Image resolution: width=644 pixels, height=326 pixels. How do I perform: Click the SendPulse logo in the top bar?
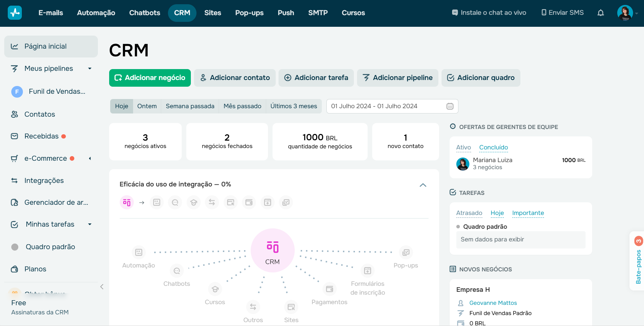pyautogui.click(x=14, y=12)
